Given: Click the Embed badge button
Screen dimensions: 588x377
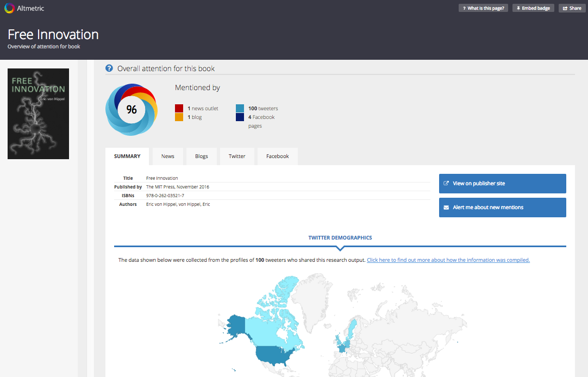Looking at the screenshot, I should (533, 8).
